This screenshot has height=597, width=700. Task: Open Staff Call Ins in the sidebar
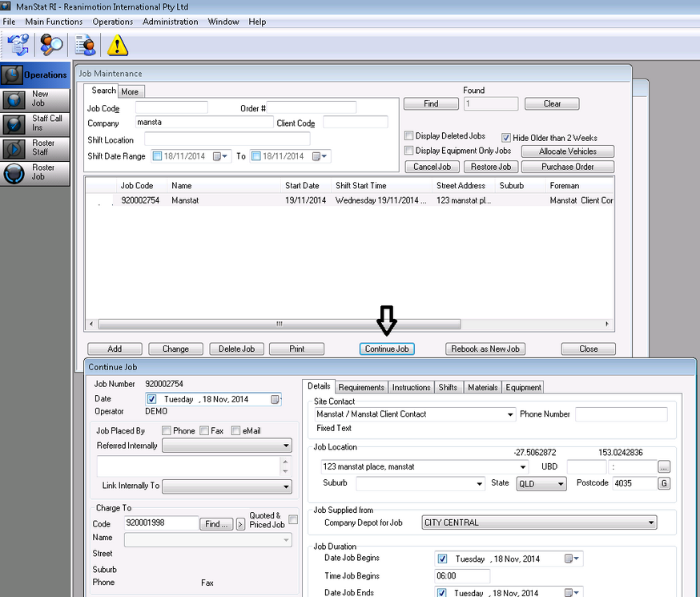tap(40, 123)
